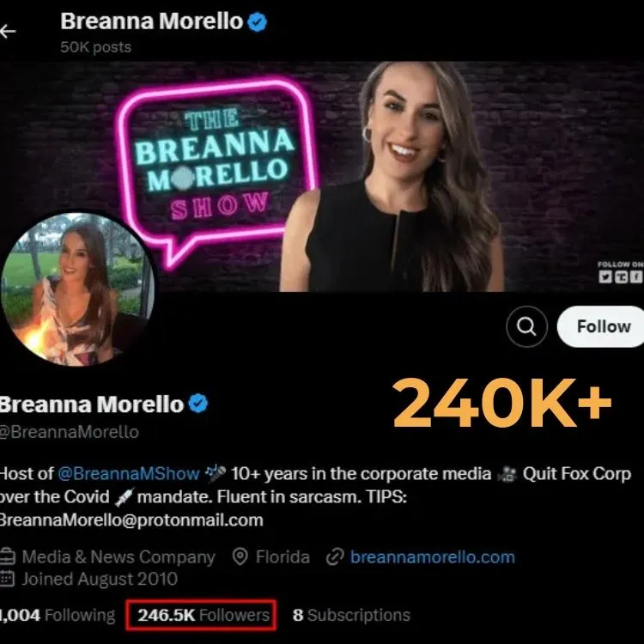Open the 1,004 Following list

[57, 615]
